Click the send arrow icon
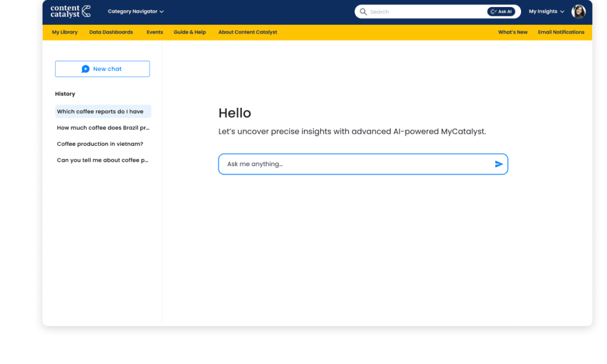The height and width of the screenshot is (364, 607). click(x=499, y=164)
